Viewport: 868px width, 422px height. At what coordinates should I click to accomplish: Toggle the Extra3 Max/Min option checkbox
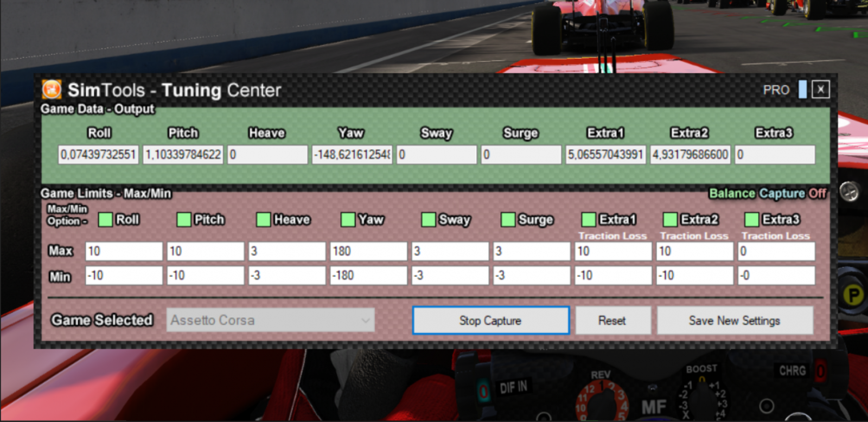752,220
